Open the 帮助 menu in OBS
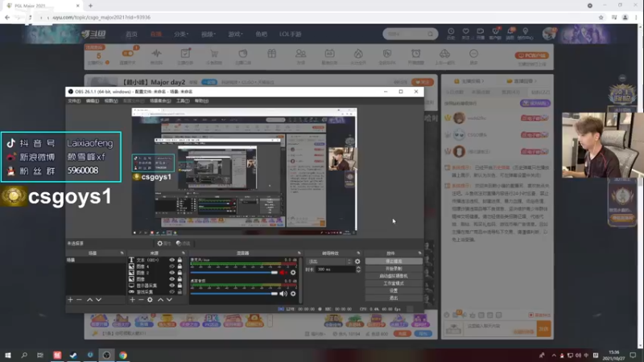 pos(201,101)
